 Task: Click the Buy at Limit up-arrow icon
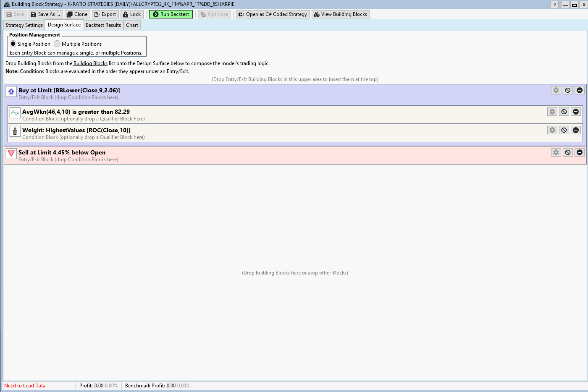[11, 91]
